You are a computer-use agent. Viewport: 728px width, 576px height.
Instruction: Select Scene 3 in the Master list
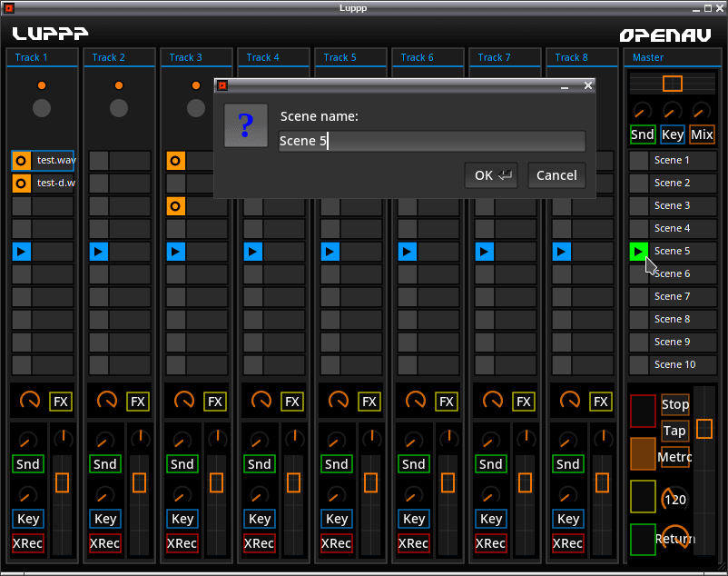tap(673, 206)
